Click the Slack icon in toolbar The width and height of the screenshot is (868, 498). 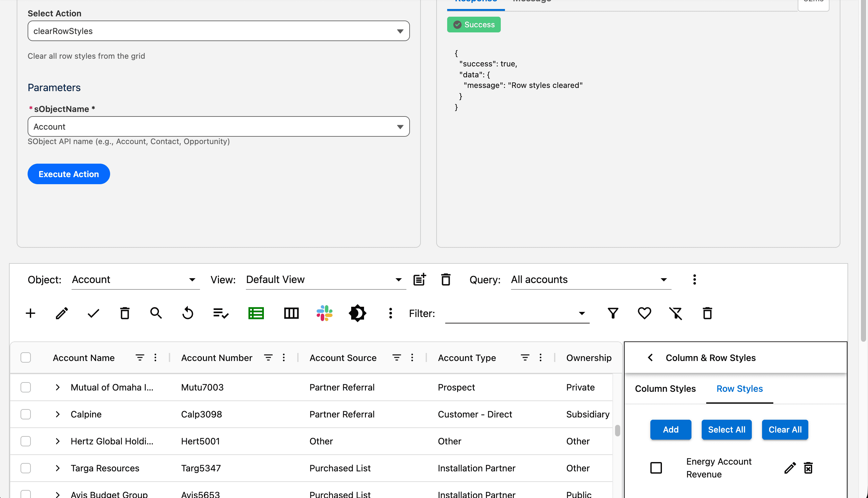324,313
